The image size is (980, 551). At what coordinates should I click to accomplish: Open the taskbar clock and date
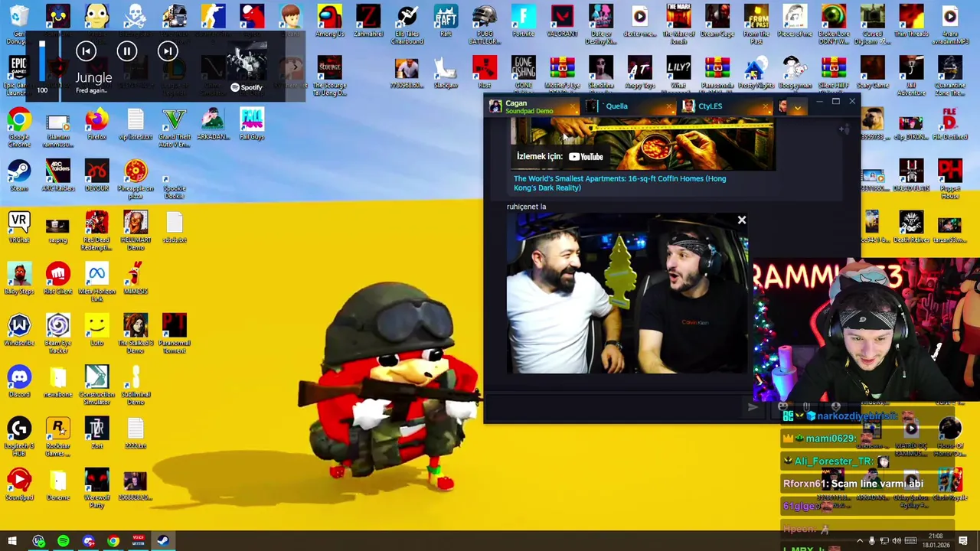tap(935, 541)
